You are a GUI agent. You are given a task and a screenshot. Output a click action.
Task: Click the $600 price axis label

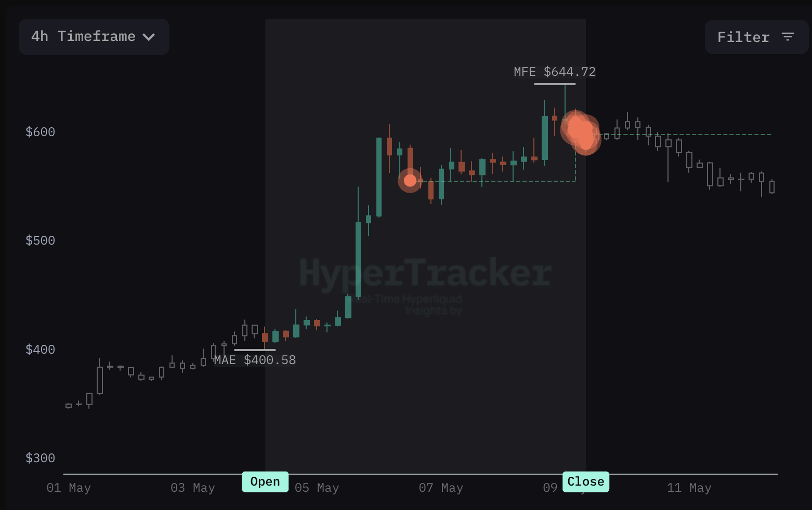tap(41, 132)
